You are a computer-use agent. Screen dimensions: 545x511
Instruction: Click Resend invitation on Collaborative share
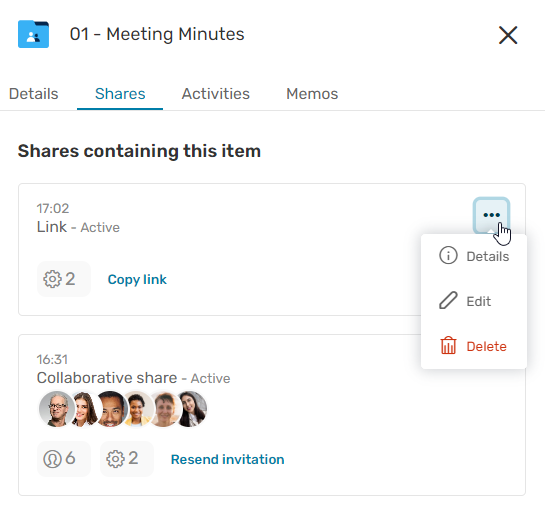pos(228,459)
